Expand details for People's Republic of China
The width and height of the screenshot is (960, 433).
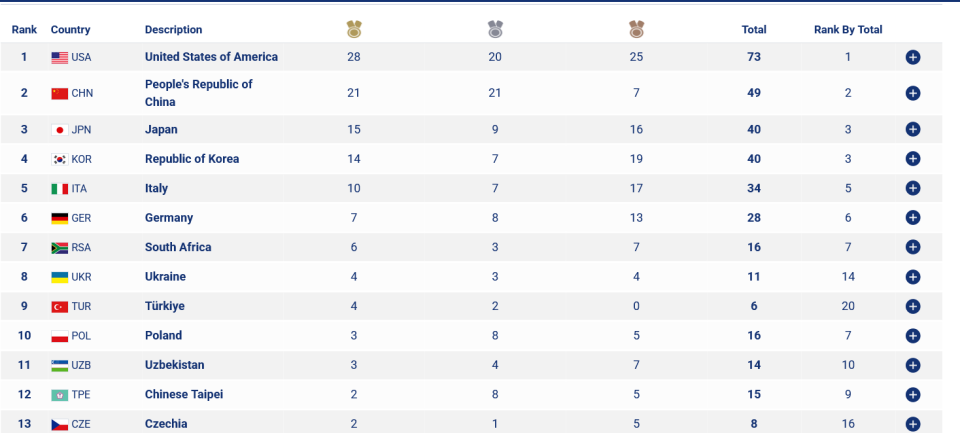point(912,93)
